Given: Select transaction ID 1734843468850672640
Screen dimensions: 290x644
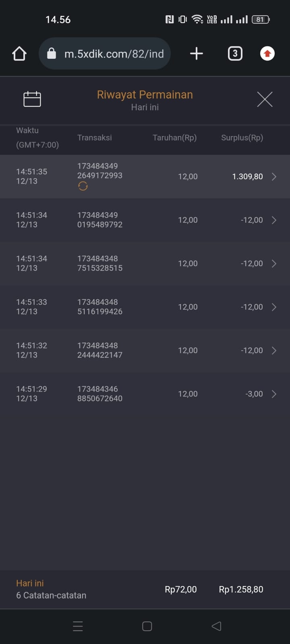Looking at the screenshot, I should tap(99, 394).
